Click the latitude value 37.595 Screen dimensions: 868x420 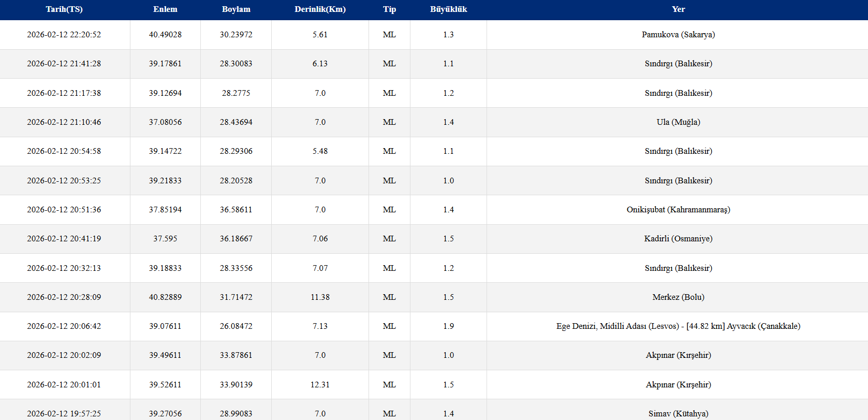tap(165, 239)
